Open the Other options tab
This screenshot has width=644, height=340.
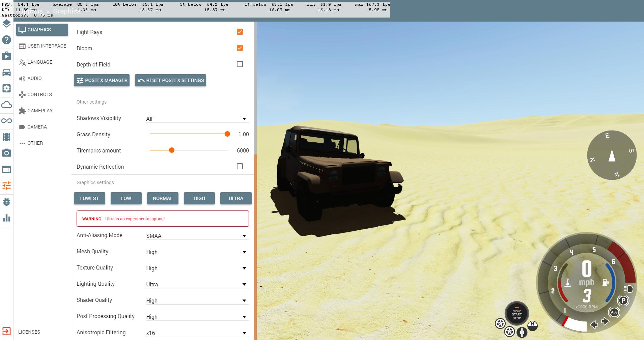tap(42, 143)
